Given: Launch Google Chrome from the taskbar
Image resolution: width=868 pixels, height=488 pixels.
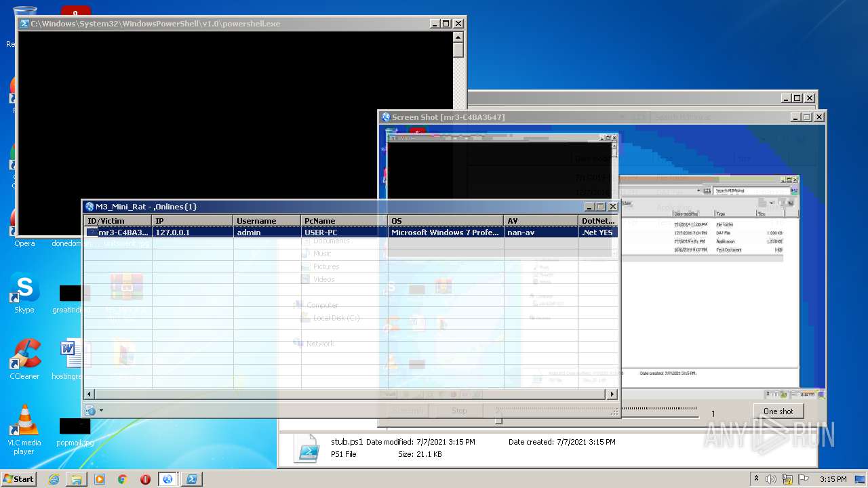Looking at the screenshot, I should (123, 479).
